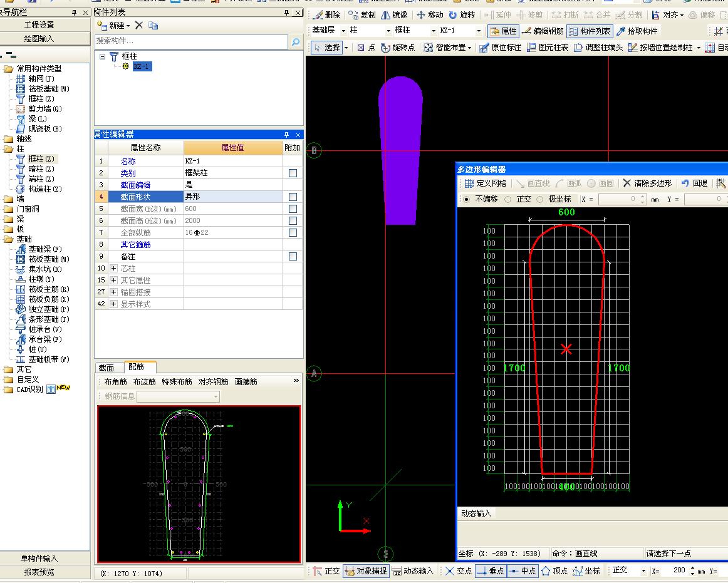
Task: Check the 附加 box for 全部纵筋 row
Action: tap(293, 232)
